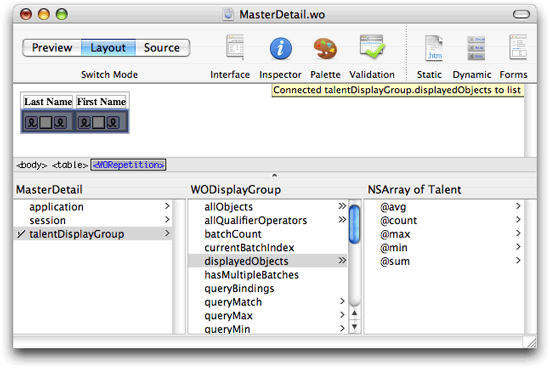This screenshot has height=370, width=550.
Task: Expand allObjects double arrow
Action: (x=342, y=206)
